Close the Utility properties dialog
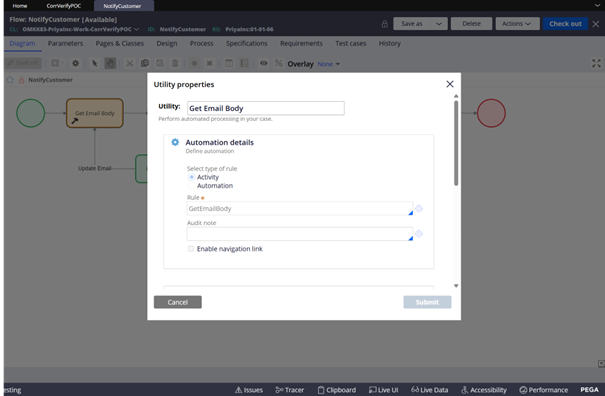Screen dimensions: 605x396 [x=450, y=84]
